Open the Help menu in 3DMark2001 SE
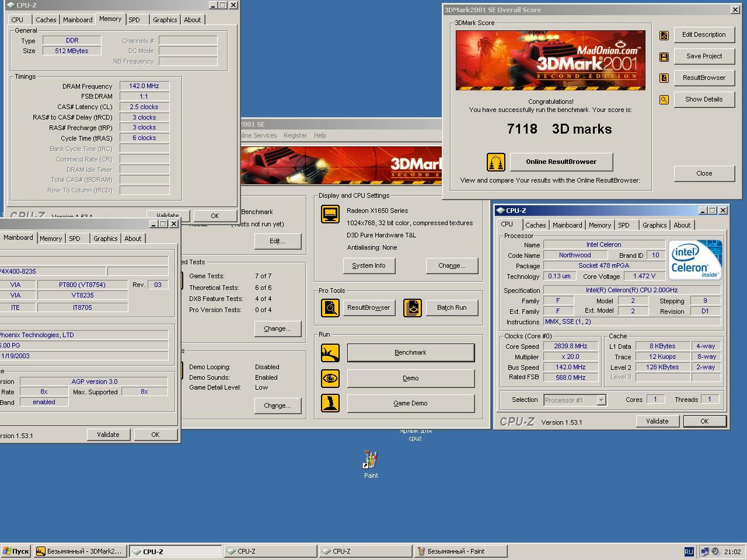This screenshot has height=560, width=747. [x=320, y=135]
